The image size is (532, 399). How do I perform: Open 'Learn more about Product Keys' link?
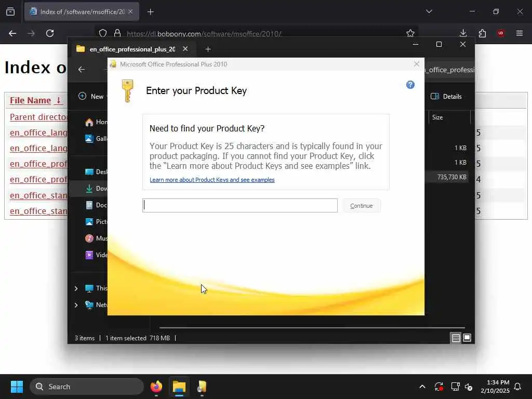(x=212, y=180)
